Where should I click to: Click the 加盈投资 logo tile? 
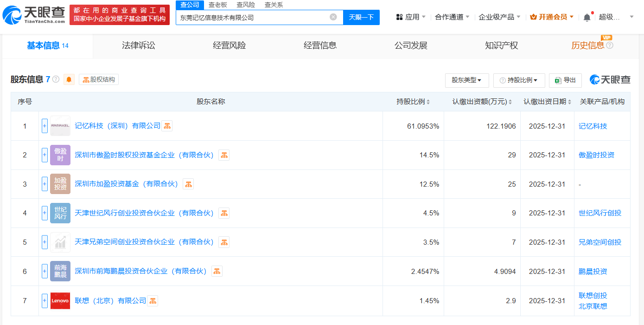pos(60,184)
